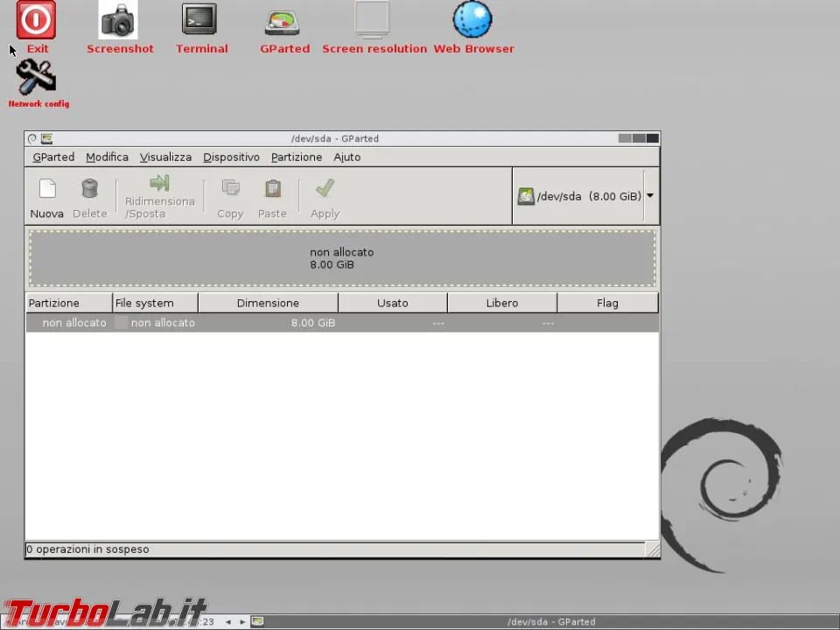Open the Visualizza menu

(x=165, y=157)
